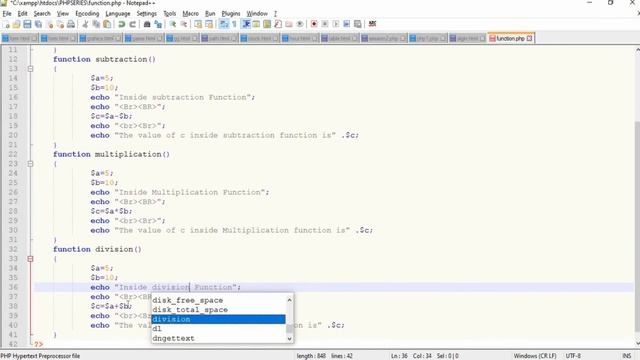Click autocomplete list scroll down arrow
640x360 pixels.
pyautogui.click(x=289, y=338)
